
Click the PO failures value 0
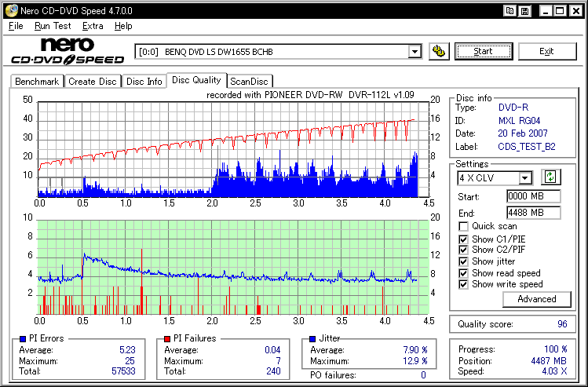tap(423, 375)
